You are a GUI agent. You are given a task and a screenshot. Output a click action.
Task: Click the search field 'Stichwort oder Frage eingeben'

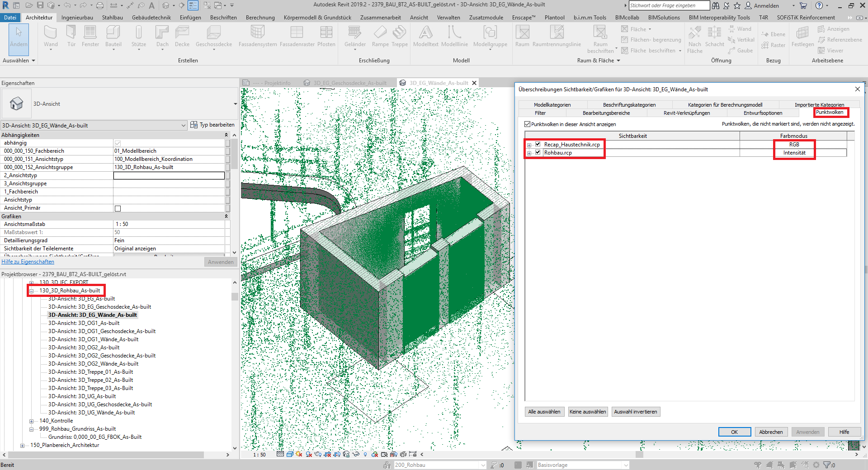669,6
